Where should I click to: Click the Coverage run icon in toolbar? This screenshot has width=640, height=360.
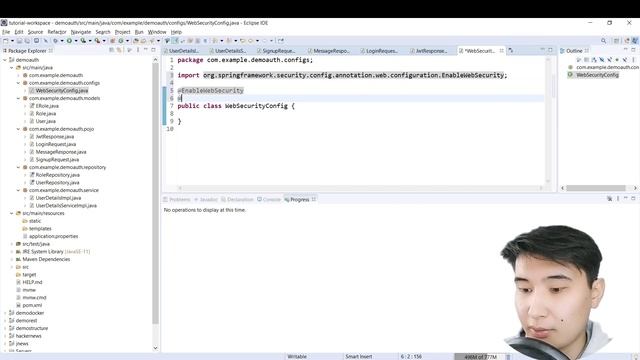83,41
